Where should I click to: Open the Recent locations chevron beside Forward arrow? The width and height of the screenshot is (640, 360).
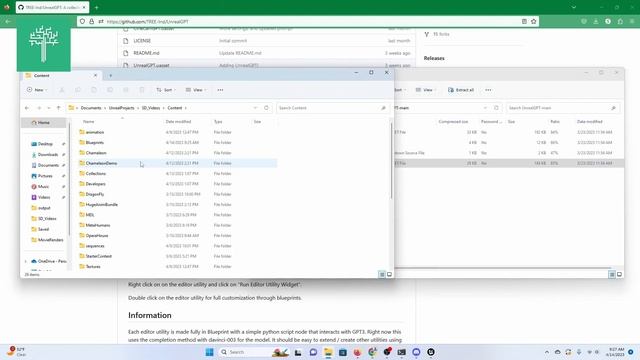[49, 108]
